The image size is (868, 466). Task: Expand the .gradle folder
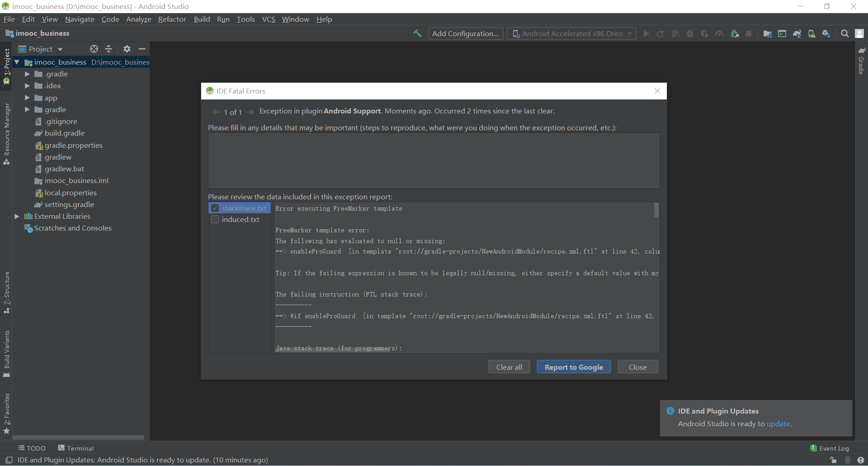(27, 74)
